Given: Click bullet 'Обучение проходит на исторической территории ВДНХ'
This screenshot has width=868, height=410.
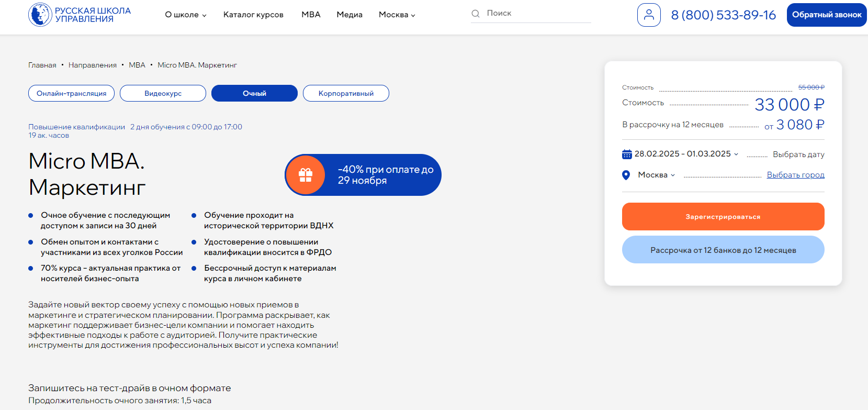Looking at the screenshot, I should pos(268,220).
